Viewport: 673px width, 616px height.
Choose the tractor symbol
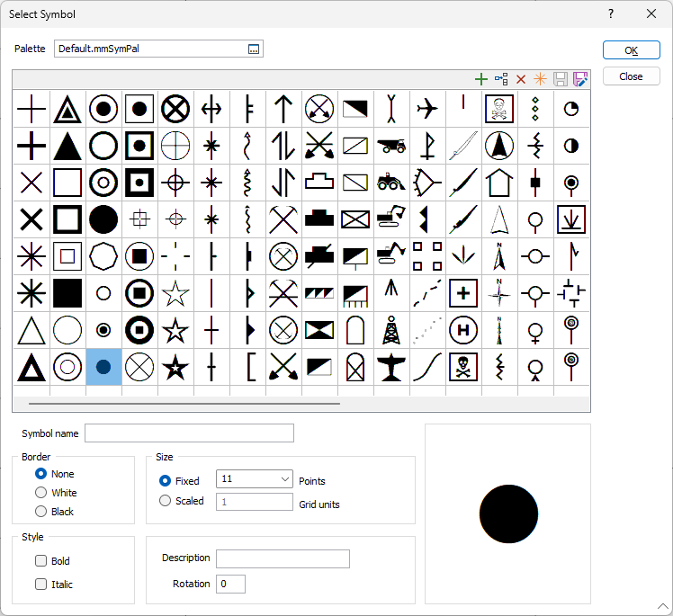coord(391,182)
